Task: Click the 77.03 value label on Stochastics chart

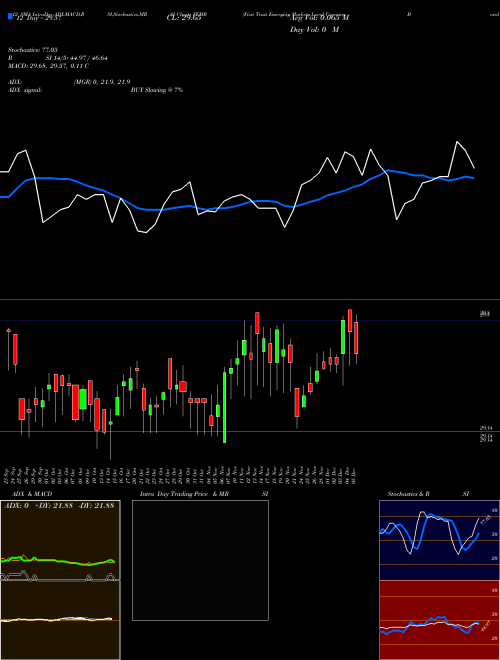Action: point(486,520)
